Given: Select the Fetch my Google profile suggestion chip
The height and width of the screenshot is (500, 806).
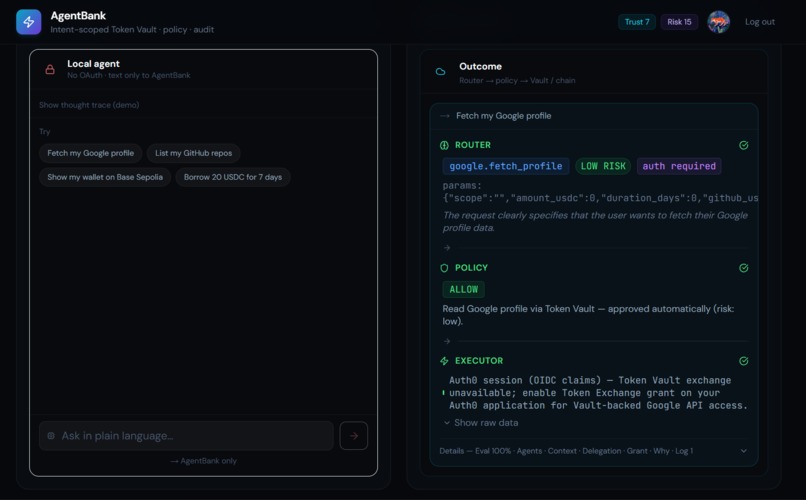Looking at the screenshot, I should point(90,153).
